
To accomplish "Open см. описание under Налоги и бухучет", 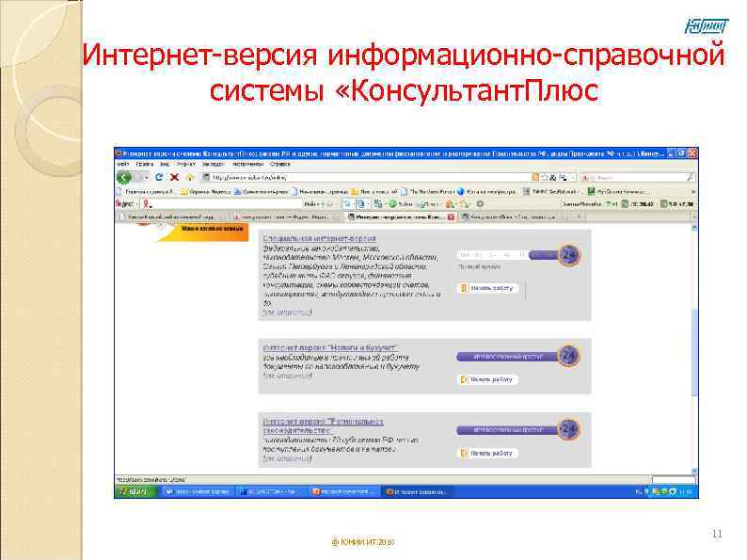I will [287, 376].
